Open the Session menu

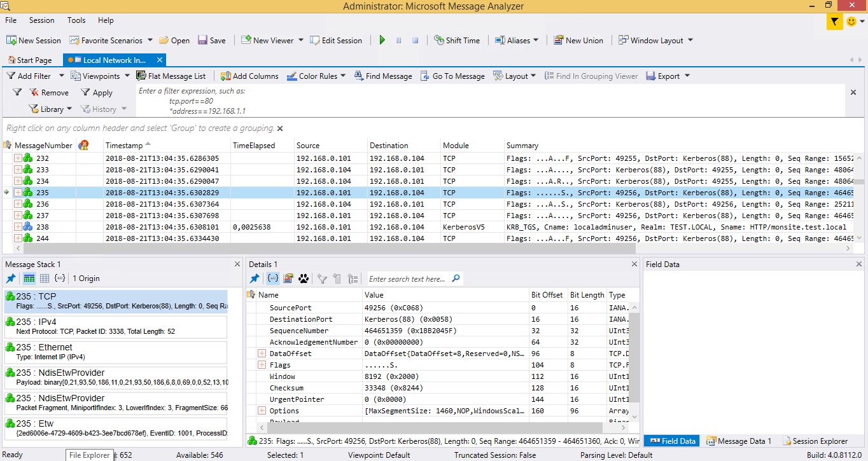pos(41,20)
